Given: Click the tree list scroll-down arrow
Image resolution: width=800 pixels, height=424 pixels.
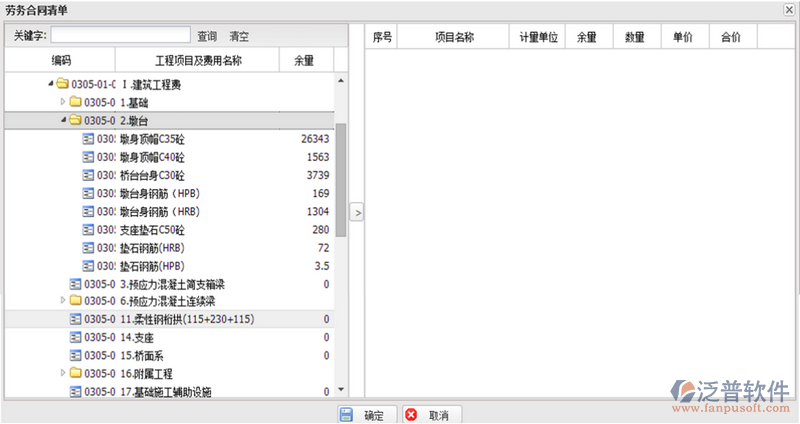Looking at the screenshot, I should click(341, 389).
